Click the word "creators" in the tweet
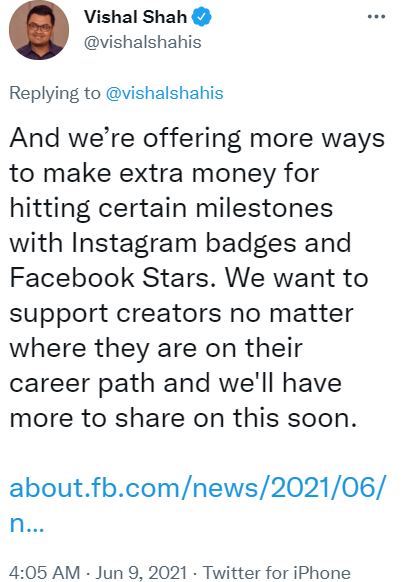This screenshot has width=402, height=582. pyautogui.click(x=169, y=314)
